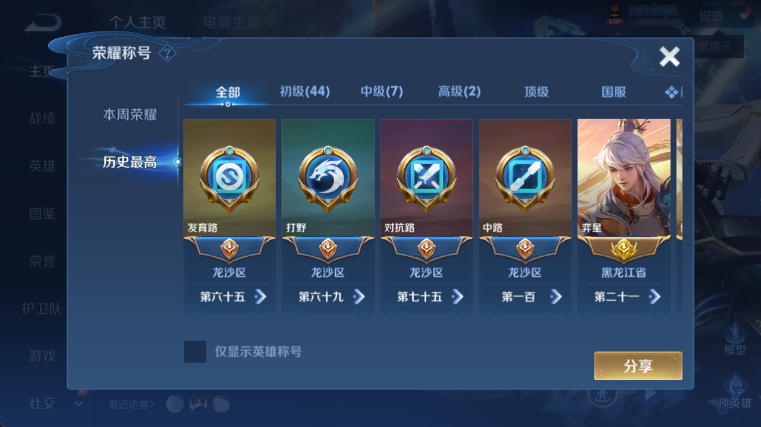761x427 pixels.
Task: Expand the 第六十九 ranking arrow
Action: tap(359, 296)
